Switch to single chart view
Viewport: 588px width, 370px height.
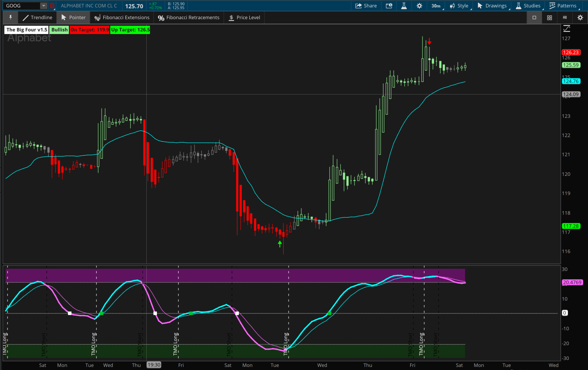pyautogui.click(x=534, y=18)
